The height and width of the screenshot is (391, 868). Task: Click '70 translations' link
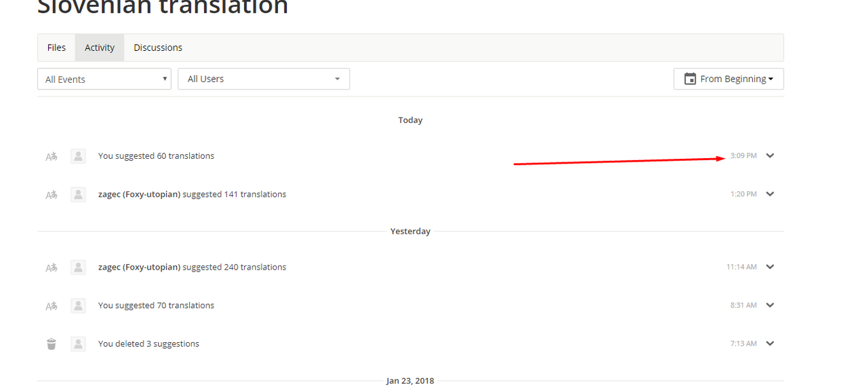[x=186, y=305]
